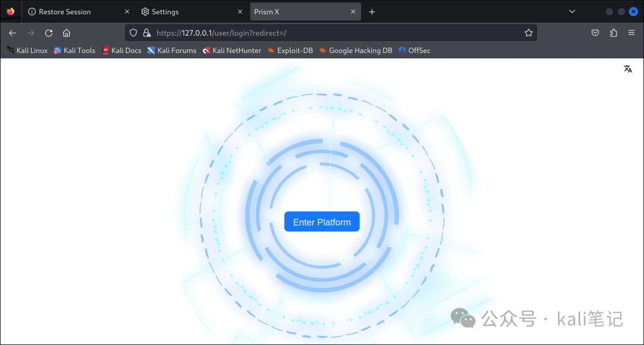This screenshot has height=345, width=644.
Task: Open the page translation icon
Action: tap(627, 69)
